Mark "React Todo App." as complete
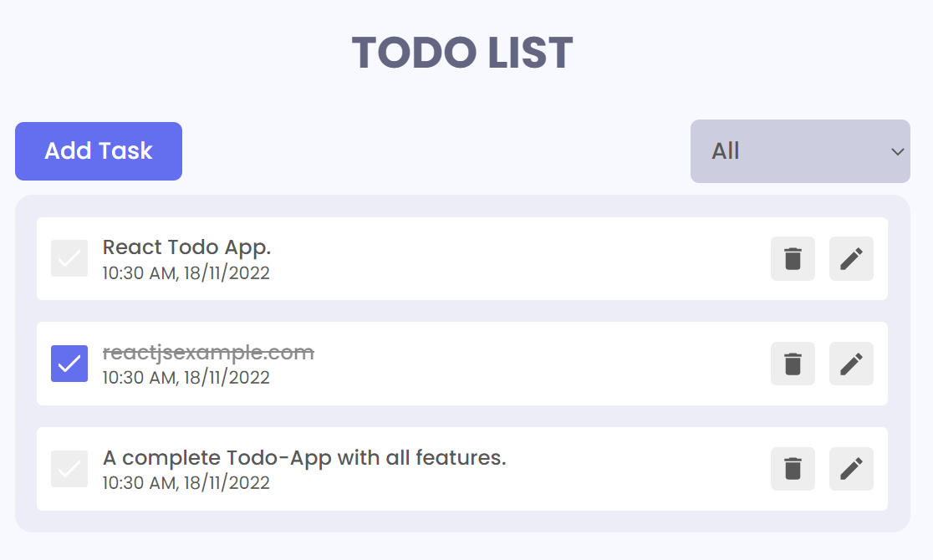 pyautogui.click(x=69, y=258)
